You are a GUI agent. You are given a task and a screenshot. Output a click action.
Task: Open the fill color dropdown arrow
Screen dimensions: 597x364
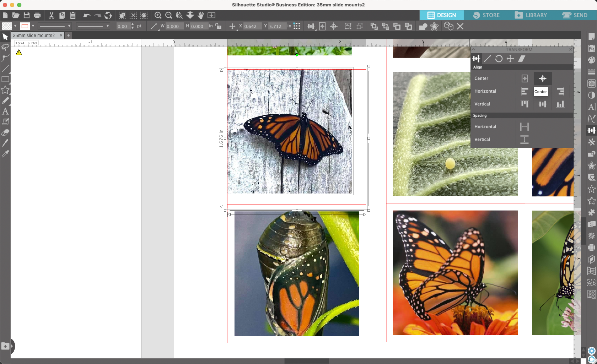(x=15, y=26)
